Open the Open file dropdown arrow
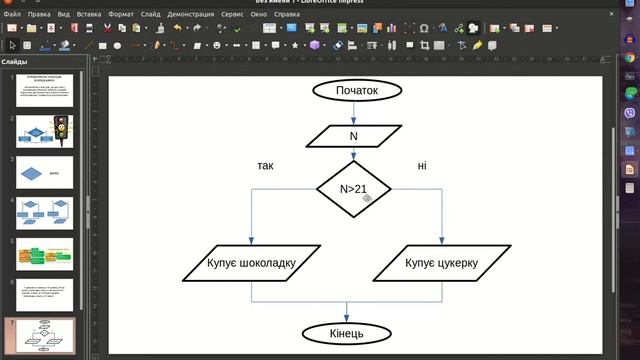 coord(41,28)
